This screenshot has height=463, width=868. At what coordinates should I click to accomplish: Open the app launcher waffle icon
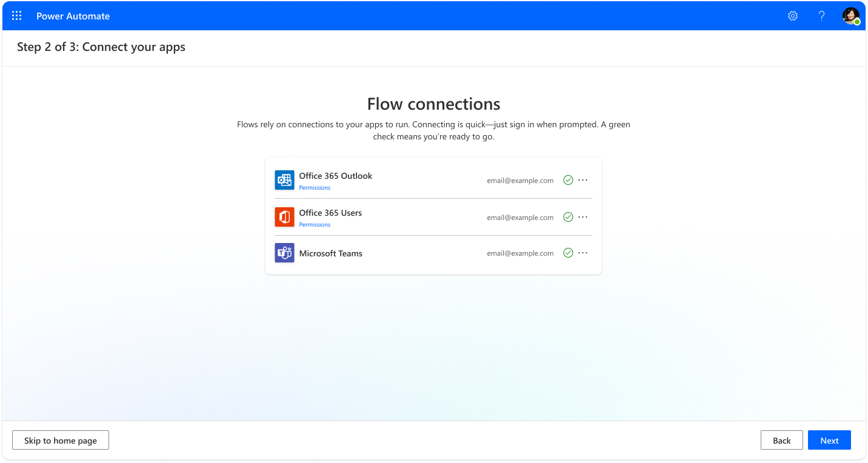tap(17, 16)
